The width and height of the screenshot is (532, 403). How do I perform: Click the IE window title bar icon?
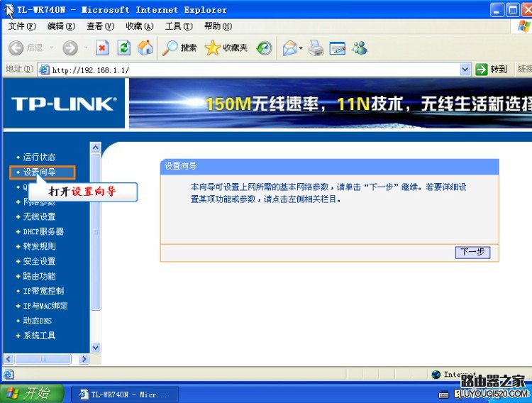click(9, 10)
